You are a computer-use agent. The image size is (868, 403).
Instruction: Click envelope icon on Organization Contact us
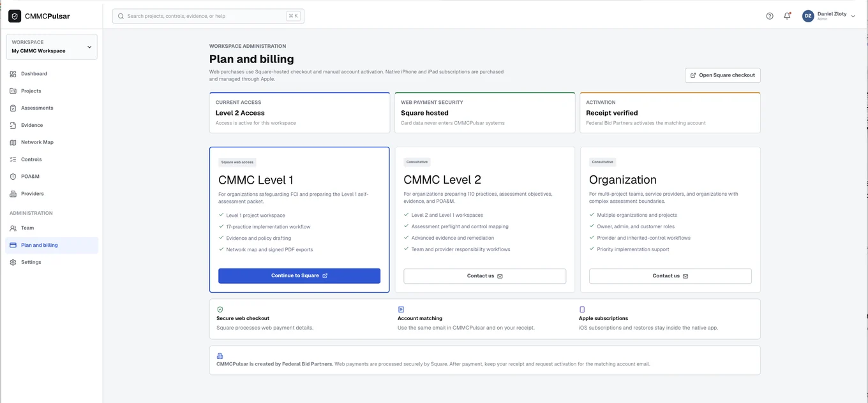(685, 276)
